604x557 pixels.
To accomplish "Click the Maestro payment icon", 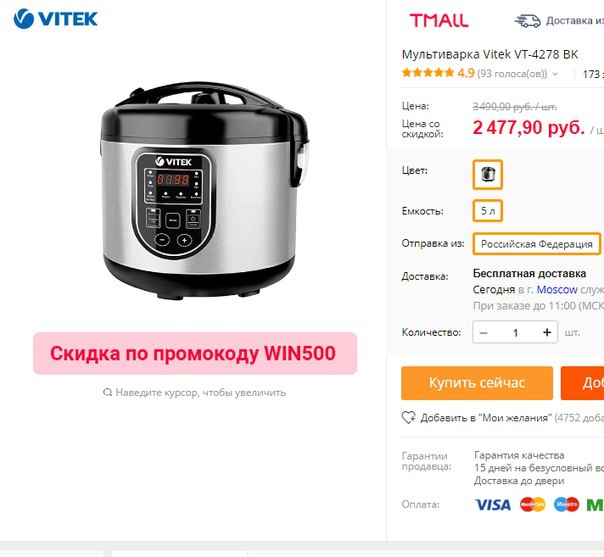I will [x=566, y=504].
